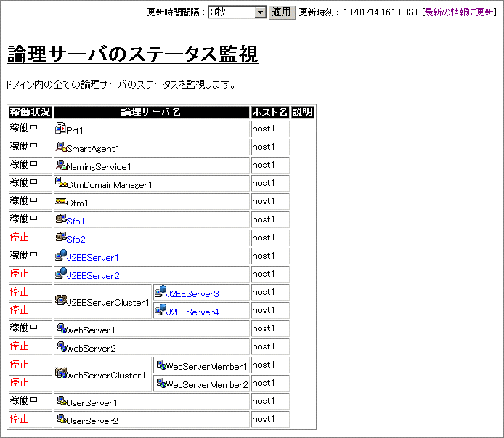Click the Prf1 server icon
Image resolution: width=504 pixels, height=438 pixels.
tap(60, 128)
